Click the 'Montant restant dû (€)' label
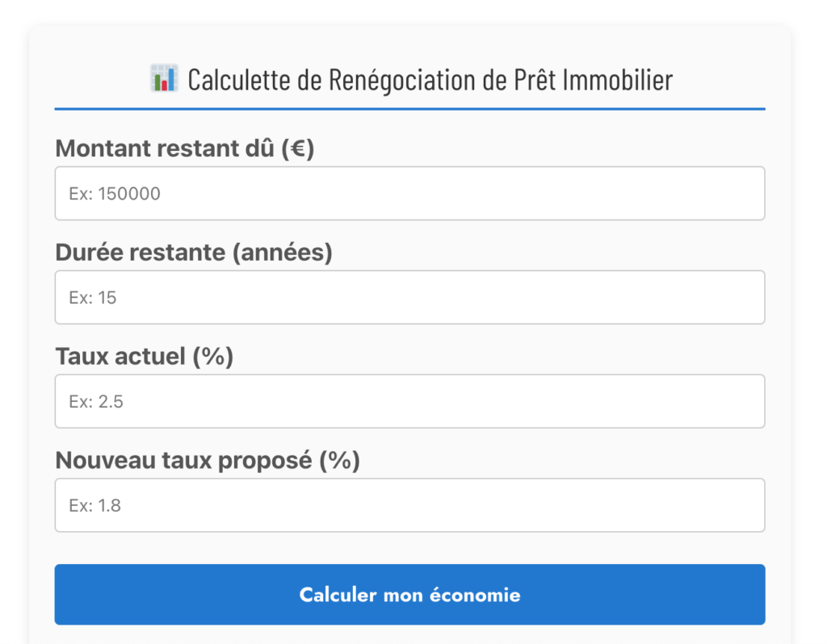Screen dimensions: 827x644 point(185,148)
